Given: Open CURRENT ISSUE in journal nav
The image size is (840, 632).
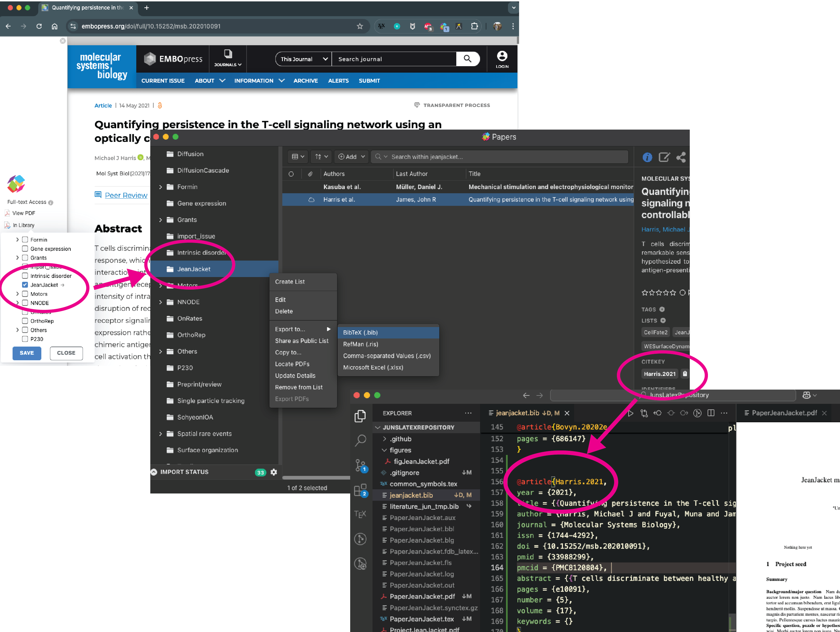Looking at the screenshot, I should pos(163,80).
